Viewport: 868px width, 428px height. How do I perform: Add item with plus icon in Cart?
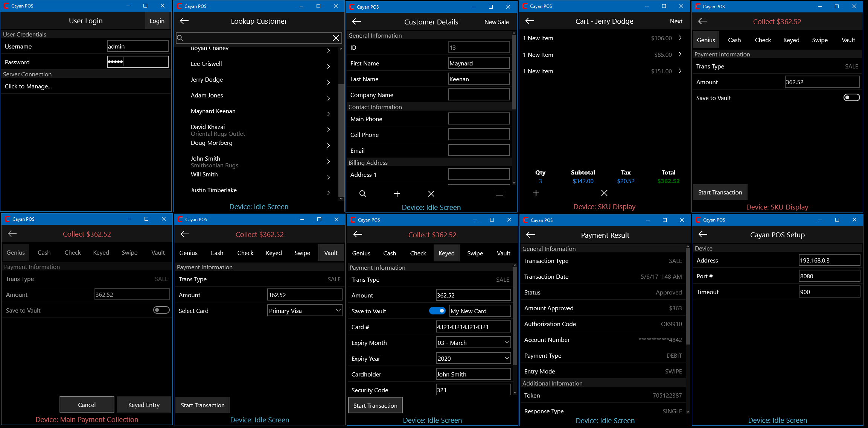pos(536,193)
